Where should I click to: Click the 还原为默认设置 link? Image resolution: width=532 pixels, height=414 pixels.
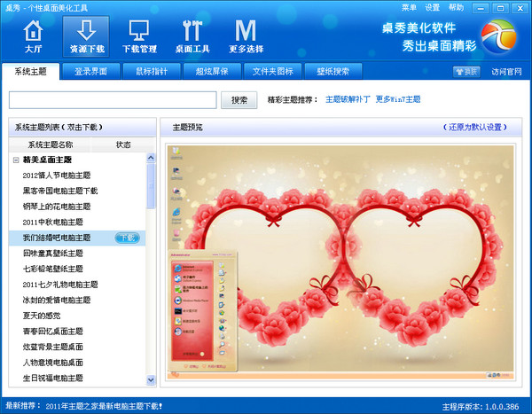[474, 128]
